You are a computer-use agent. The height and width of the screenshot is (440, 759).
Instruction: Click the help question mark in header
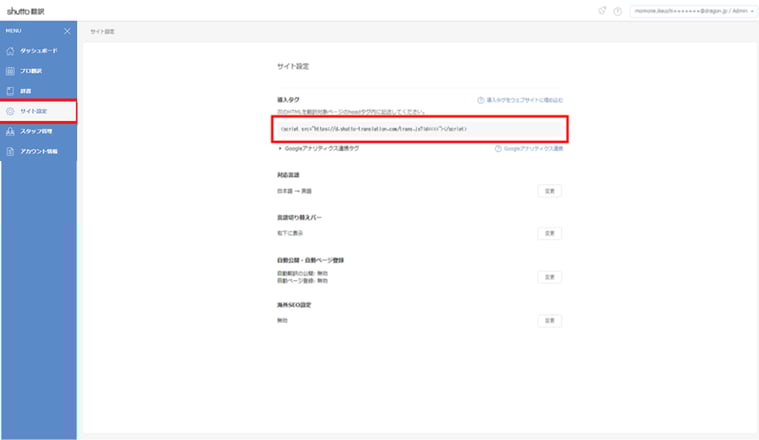pos(618,11)
